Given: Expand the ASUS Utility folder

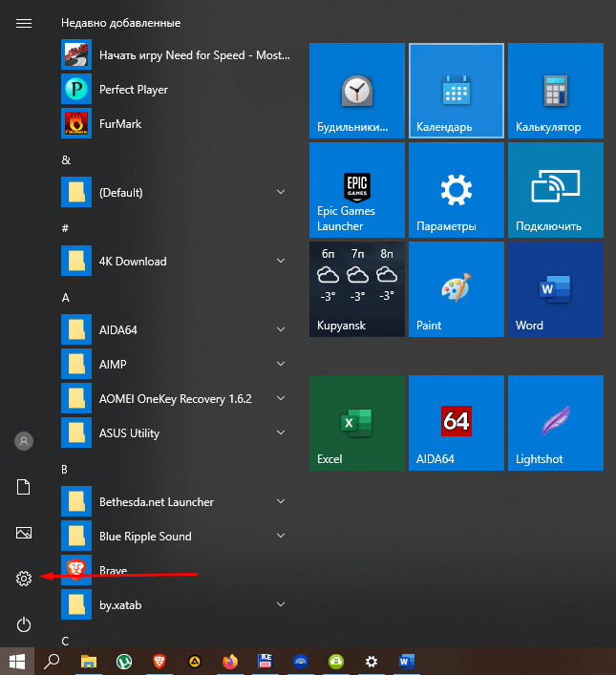Looking at the screenshot, I should (x=177, y=432).
